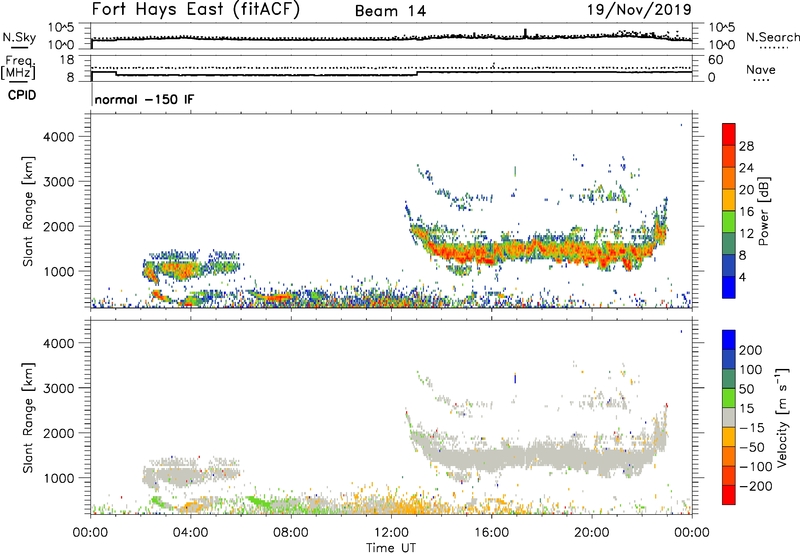Click the blue bottom of the power colorbar

coord(729,287)
